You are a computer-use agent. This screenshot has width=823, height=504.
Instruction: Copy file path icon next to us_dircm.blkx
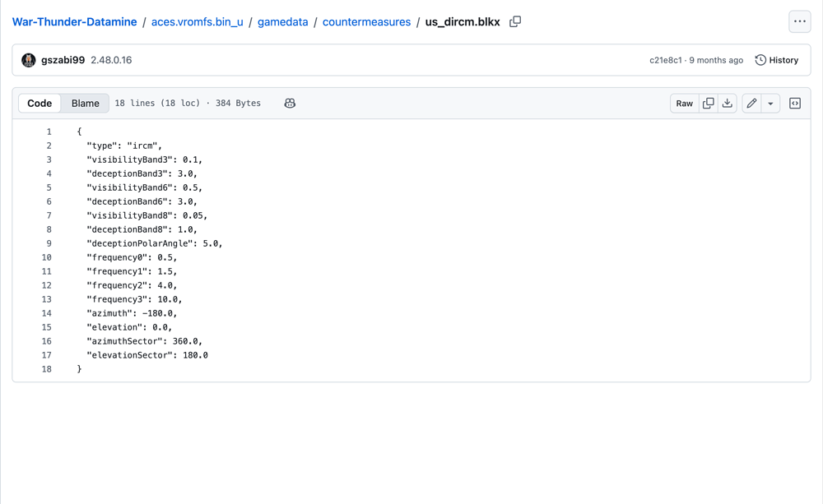click(515, 21)
